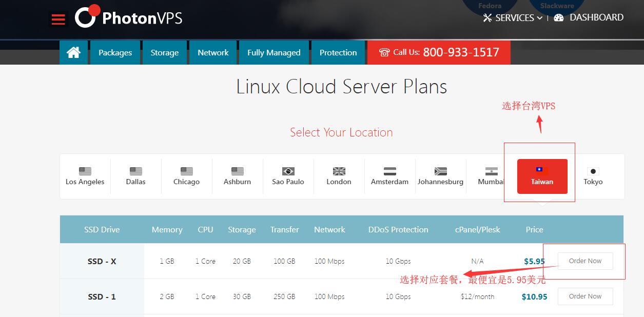Open the red hamburger menu icon
Screen dimensions: 644x317
[58, 19]
